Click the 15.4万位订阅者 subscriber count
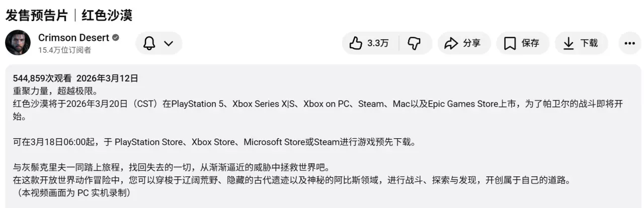Viewport: 644px width, 208px height. point(65,50)
